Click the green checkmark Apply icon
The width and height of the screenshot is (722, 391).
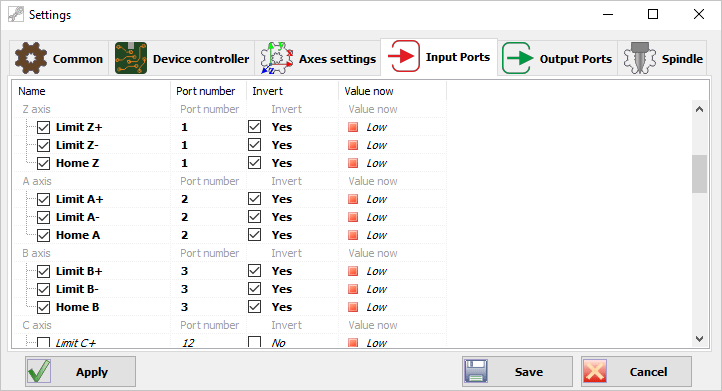pos(39,371)
